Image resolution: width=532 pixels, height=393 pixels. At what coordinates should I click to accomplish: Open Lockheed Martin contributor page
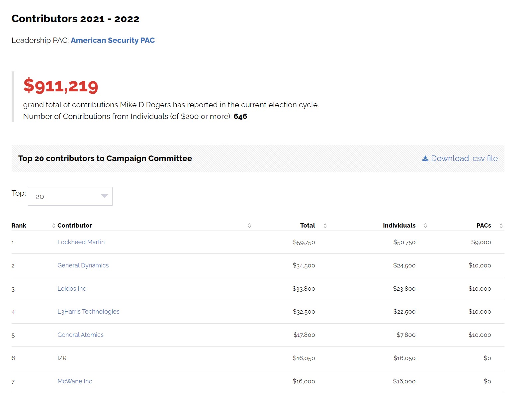pos(81,242)
